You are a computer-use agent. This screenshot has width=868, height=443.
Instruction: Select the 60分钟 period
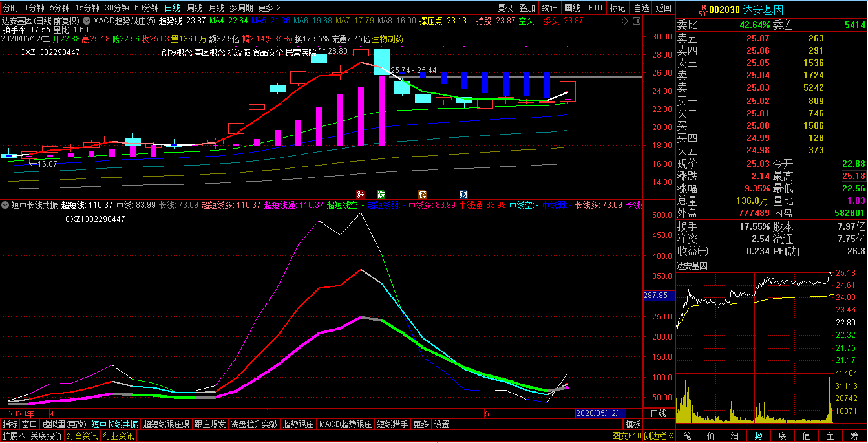click(x=147, y=8)
